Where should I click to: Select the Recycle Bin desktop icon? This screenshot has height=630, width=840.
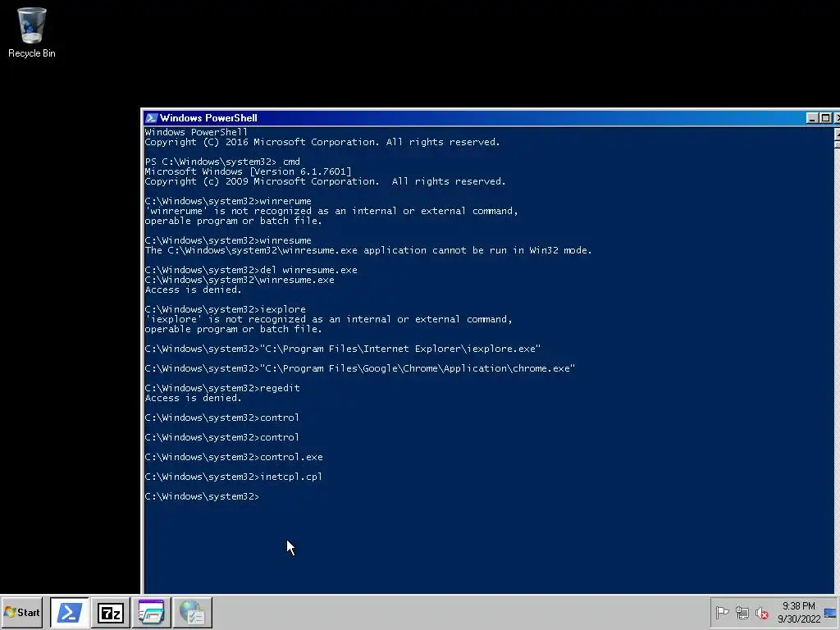[x=32, y=32]
